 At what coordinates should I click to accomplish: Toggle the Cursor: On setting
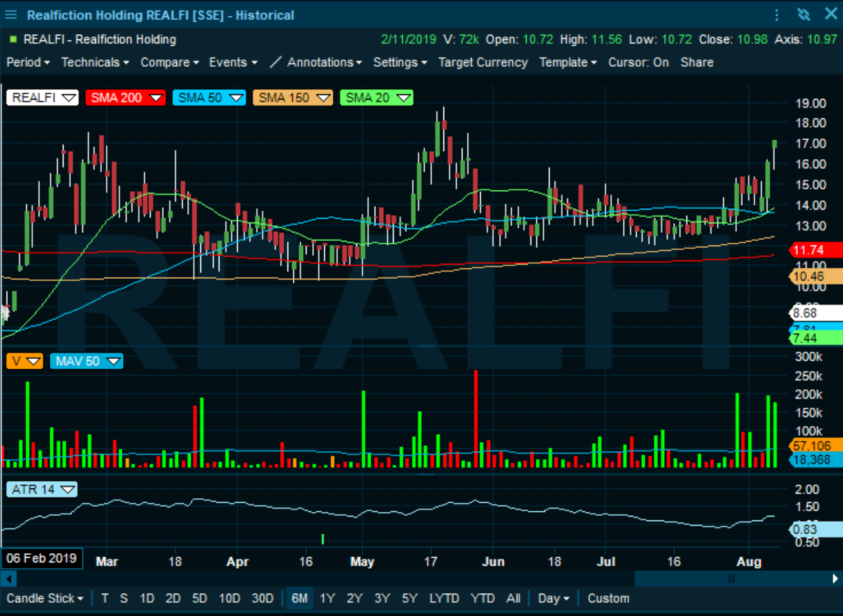click(639, 62)
